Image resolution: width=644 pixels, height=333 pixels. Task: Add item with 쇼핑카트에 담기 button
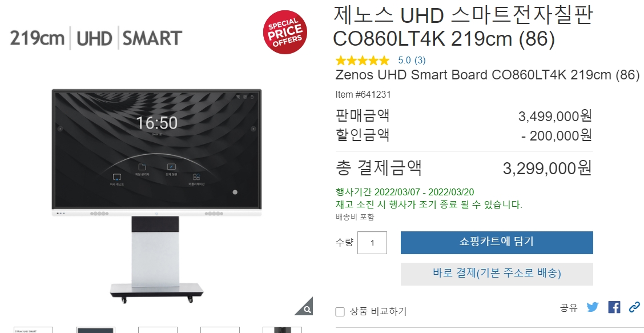click(x=497, y=243)
